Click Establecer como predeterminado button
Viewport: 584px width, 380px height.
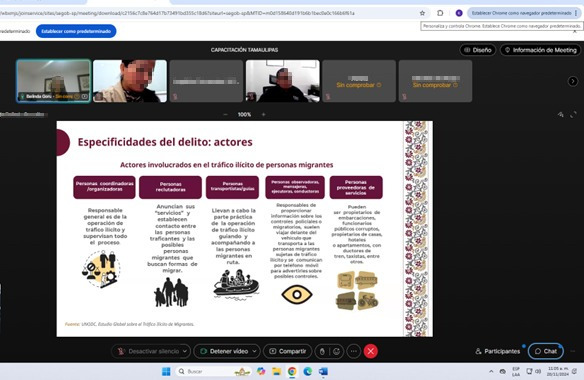tap(76, 31)
